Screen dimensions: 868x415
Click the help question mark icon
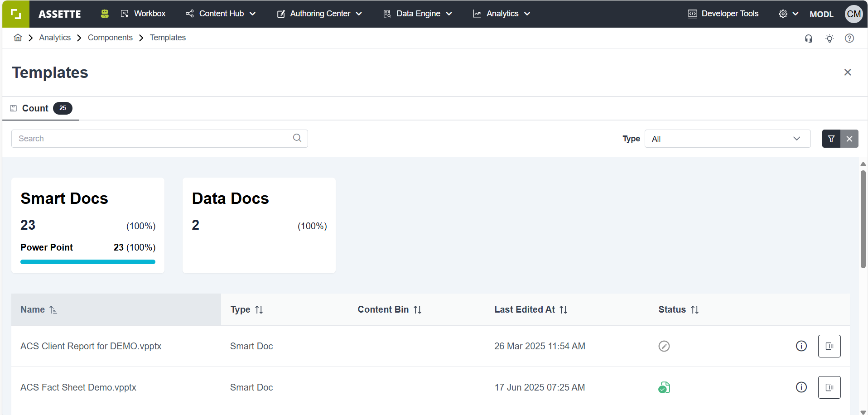pyautogui.click(x=849, y=39)
